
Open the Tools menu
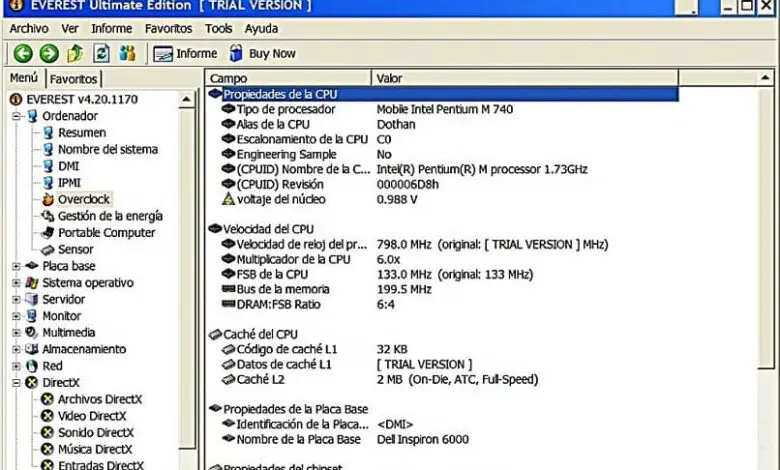(218, 29)
